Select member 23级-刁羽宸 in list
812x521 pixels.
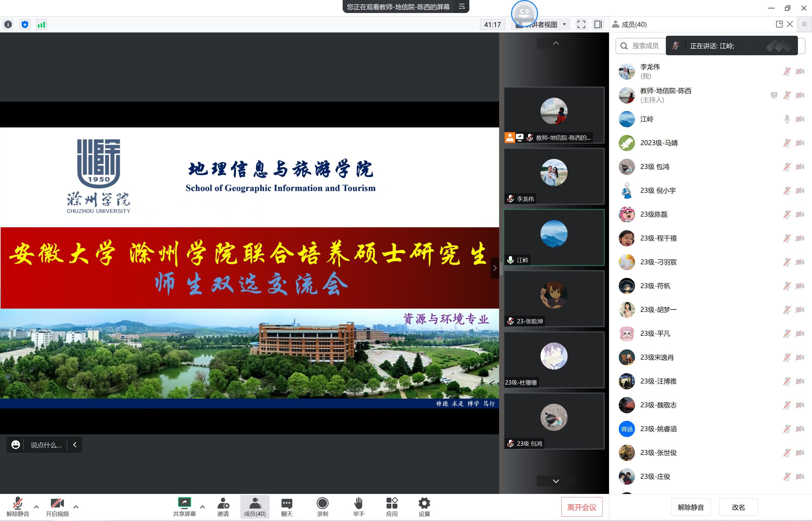tap(710, 262)
